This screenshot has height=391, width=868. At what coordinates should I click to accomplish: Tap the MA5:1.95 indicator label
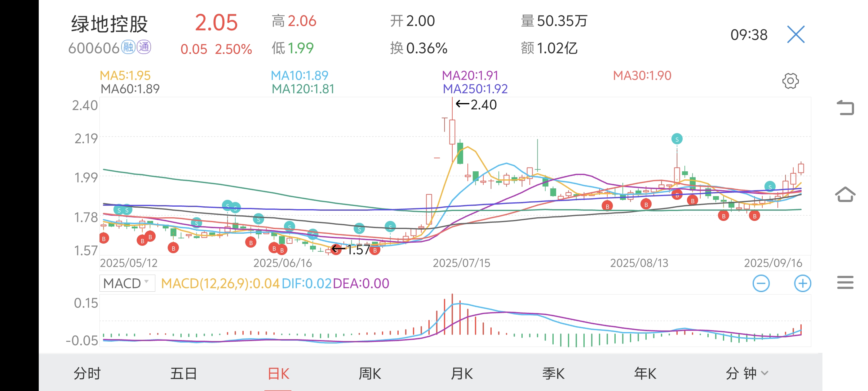click(x=125, y=75)
